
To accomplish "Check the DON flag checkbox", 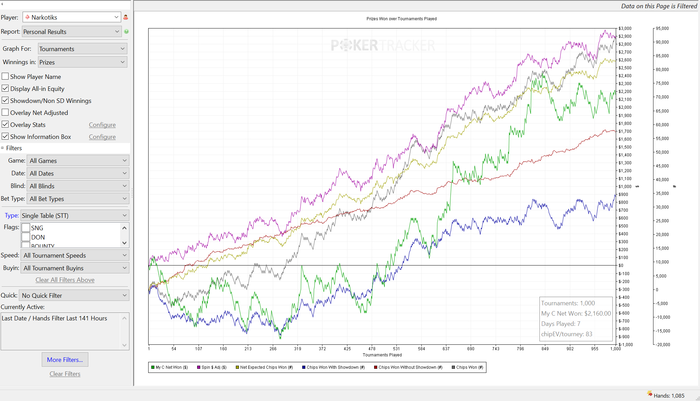I will point(26,237).
